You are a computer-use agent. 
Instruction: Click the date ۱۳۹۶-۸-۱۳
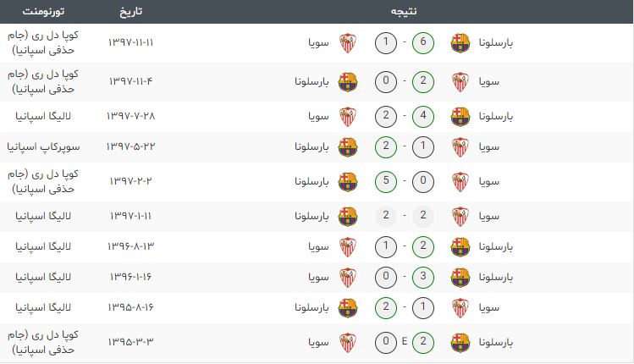coord(130,246)
